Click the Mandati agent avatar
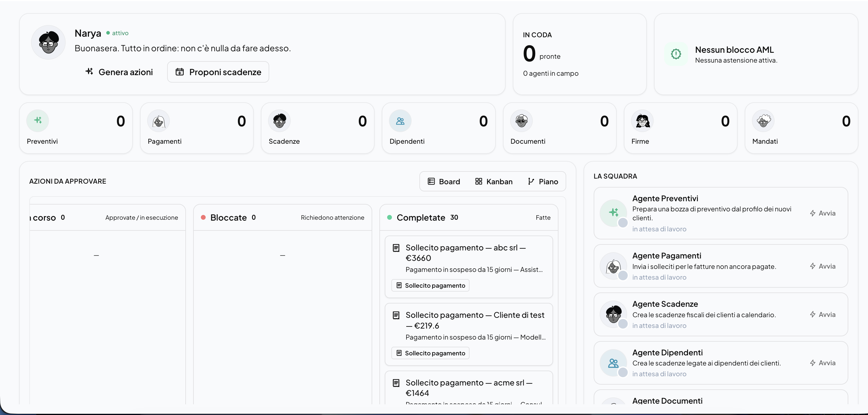Viewport: 868px width, 415px height. tap(763, 120)
